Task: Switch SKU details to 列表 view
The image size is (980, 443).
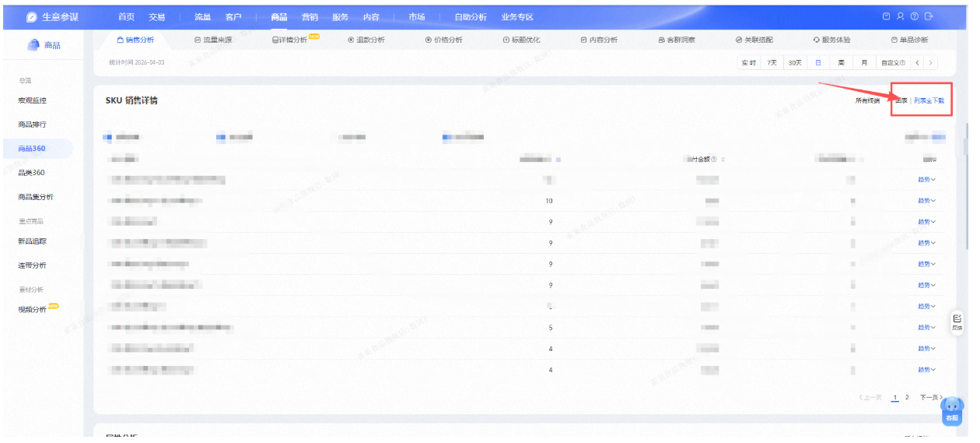Action: click(920, 100)
